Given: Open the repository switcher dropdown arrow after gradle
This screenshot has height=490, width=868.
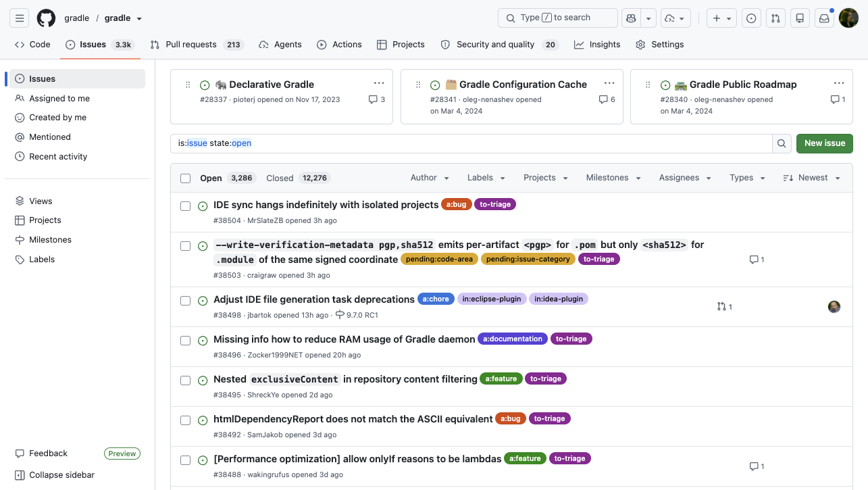Looking at the screenshot, I should [139, 19].
